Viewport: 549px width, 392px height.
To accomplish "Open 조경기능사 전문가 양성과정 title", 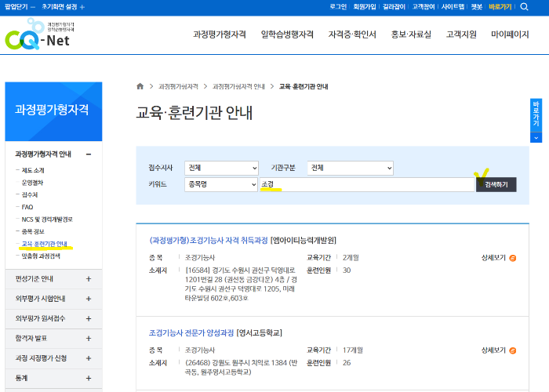I will [x=191, y=332].
